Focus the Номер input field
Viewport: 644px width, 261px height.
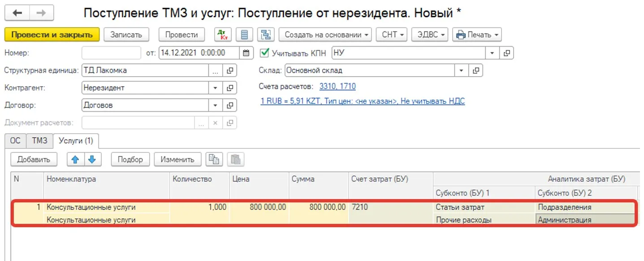click(111, 53)
